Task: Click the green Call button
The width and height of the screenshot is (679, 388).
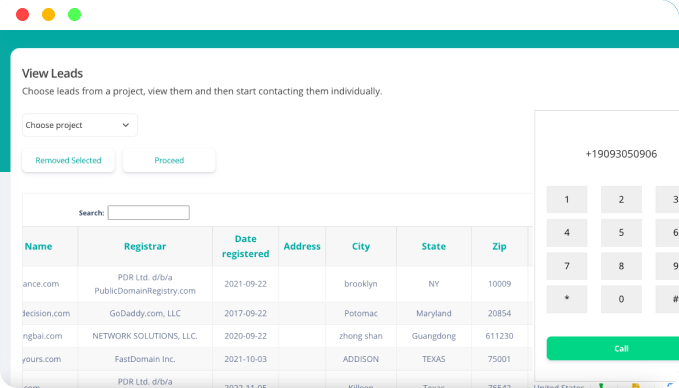Action: pyautogui.click(x=613, y=349)
